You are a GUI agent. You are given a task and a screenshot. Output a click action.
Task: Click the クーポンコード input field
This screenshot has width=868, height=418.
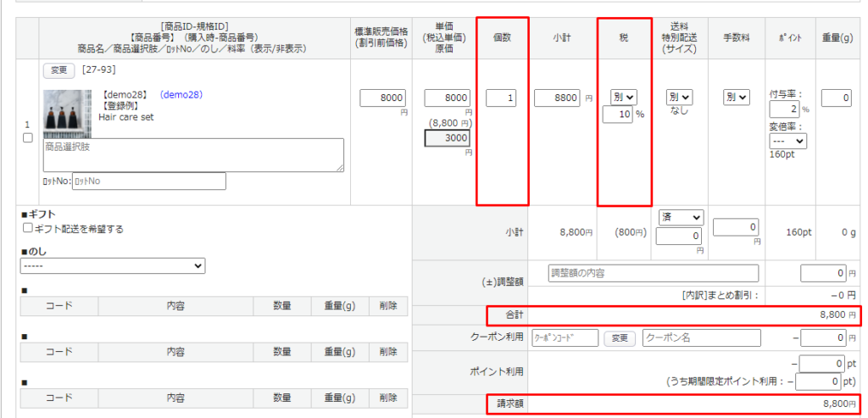tap(565, 337)
